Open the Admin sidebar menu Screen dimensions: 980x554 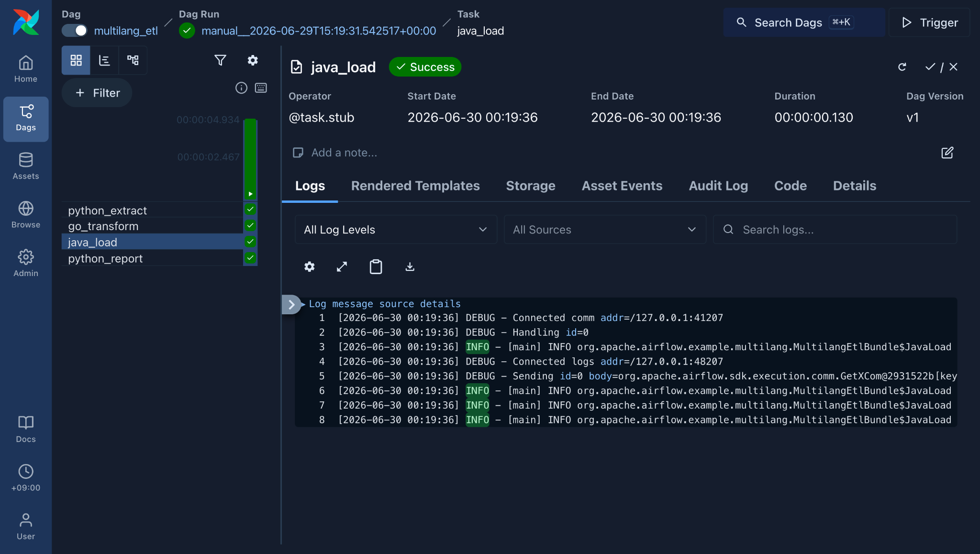tap(26, 264)
